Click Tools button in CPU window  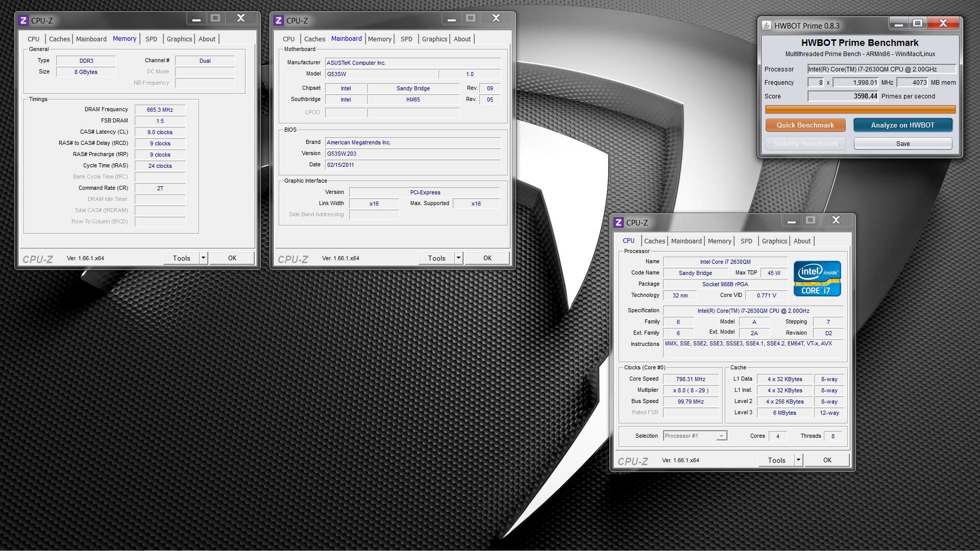coord(776,460)
